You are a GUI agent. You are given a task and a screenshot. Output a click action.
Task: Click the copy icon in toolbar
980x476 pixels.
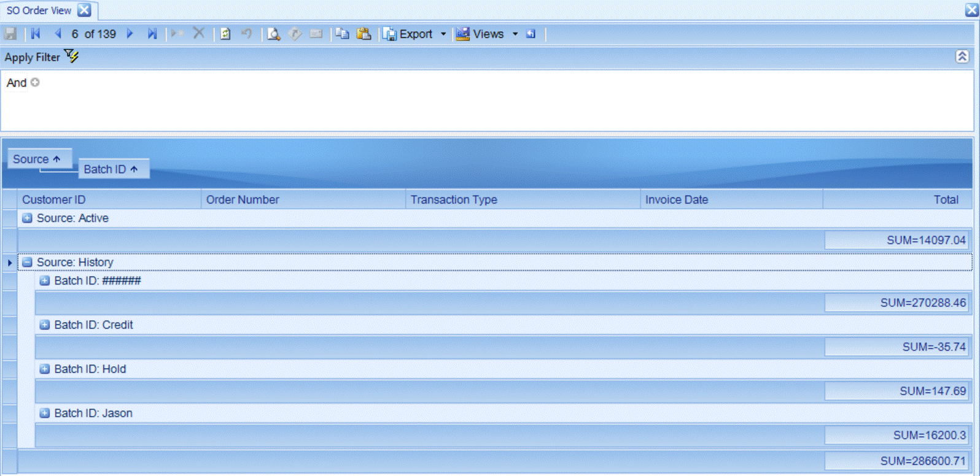[x=342, y=34]
